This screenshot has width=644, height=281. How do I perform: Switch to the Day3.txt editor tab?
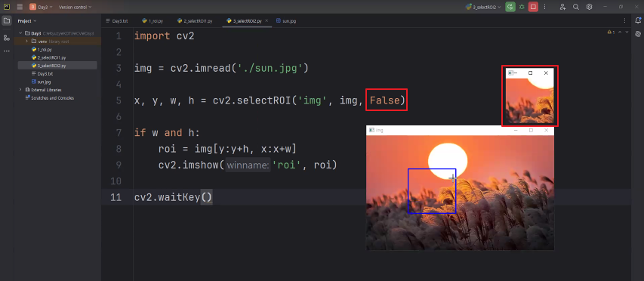click(117, 20)
